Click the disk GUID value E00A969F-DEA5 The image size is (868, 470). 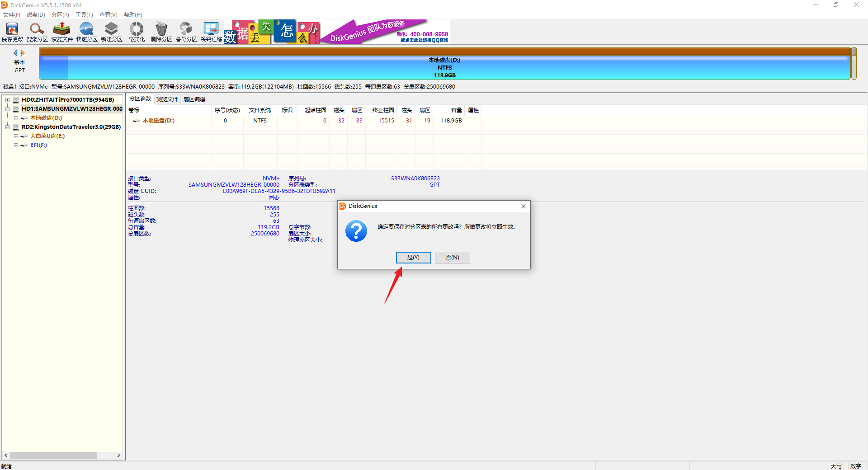point(279,191)
